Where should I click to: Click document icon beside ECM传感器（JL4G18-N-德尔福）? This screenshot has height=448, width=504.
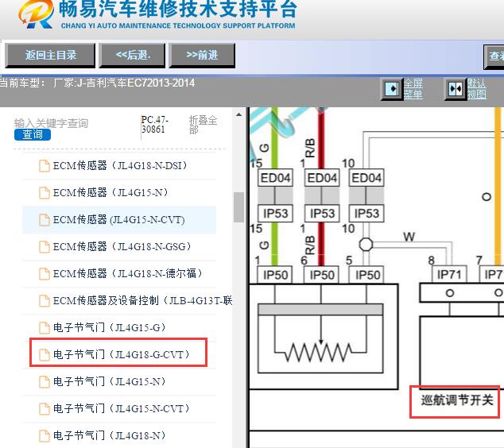coord(44,274)
